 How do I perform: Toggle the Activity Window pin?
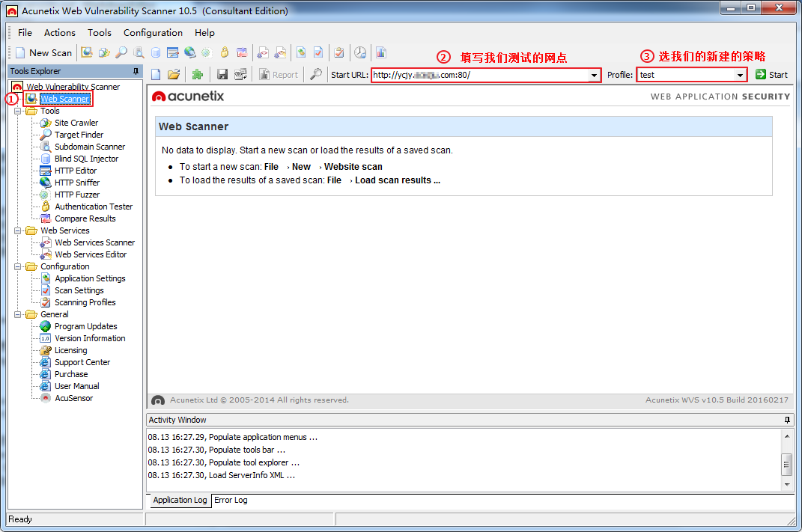tap(787, 420)
